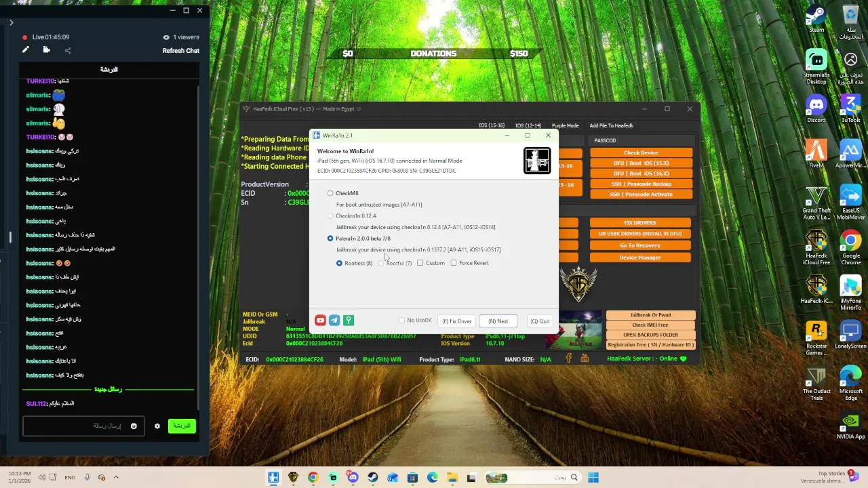Open iMyFone MirrorTo desktop shortcut
Viewport: 868px width, 488px height.
pos(851,293)
